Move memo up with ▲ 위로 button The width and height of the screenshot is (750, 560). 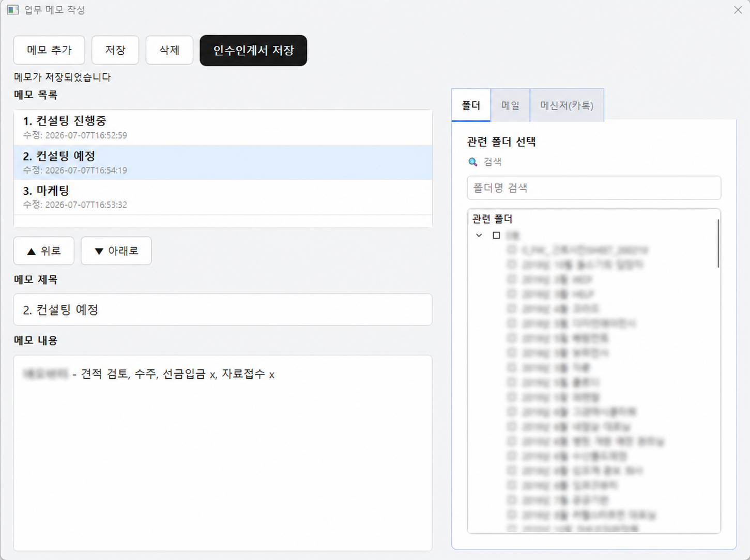[44, 251]
